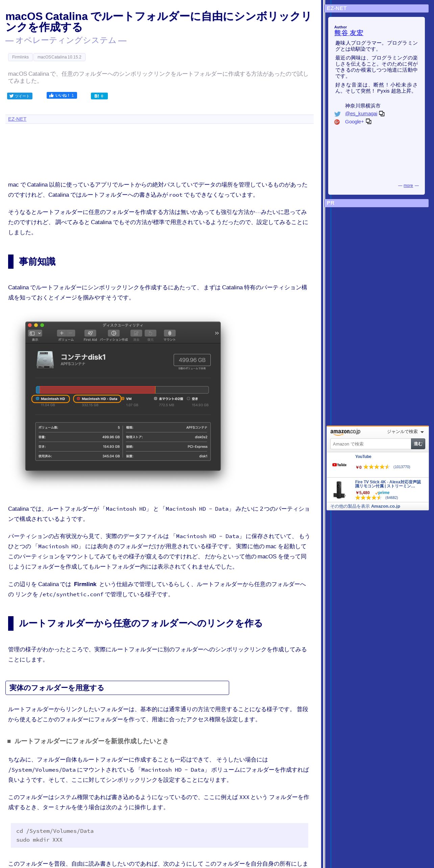Viewport: 434px width, 868px height.
Task: Click the bold Firmlink term in the article
Action: pyautogui.click(x=85, y=584)
